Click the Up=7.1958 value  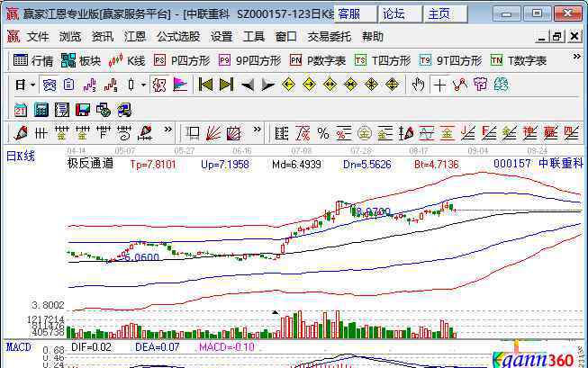pyautogui.click(x=225, y=165)
